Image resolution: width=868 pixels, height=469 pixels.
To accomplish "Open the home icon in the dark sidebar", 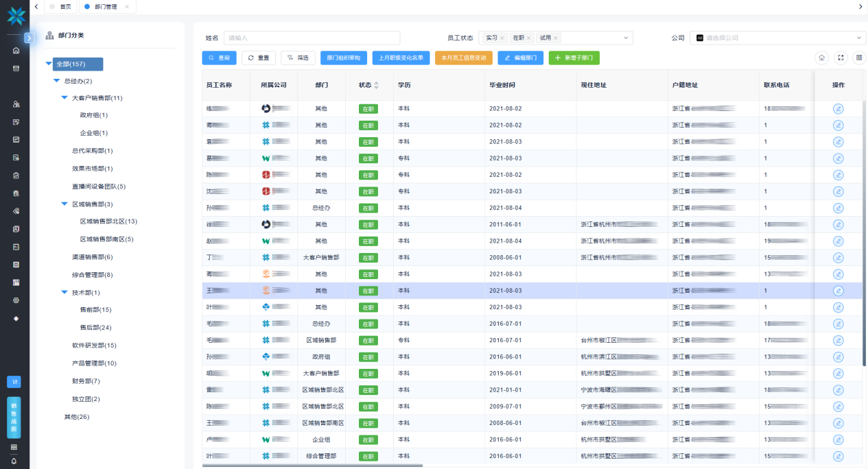I will (16, 51).
